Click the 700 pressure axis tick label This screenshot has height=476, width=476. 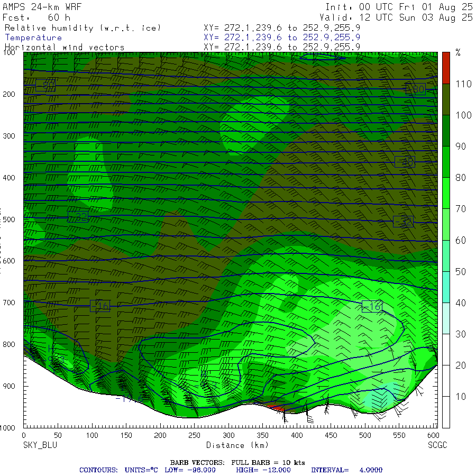click(x=9, y=303)
